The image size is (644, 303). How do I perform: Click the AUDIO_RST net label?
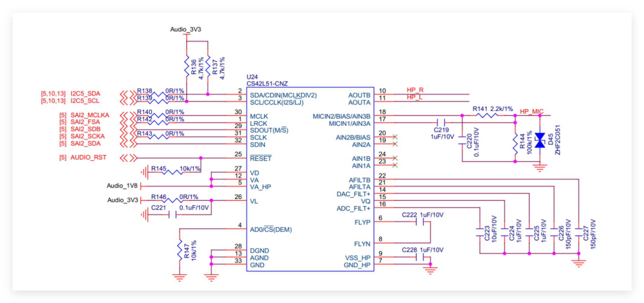click(88, 157)
